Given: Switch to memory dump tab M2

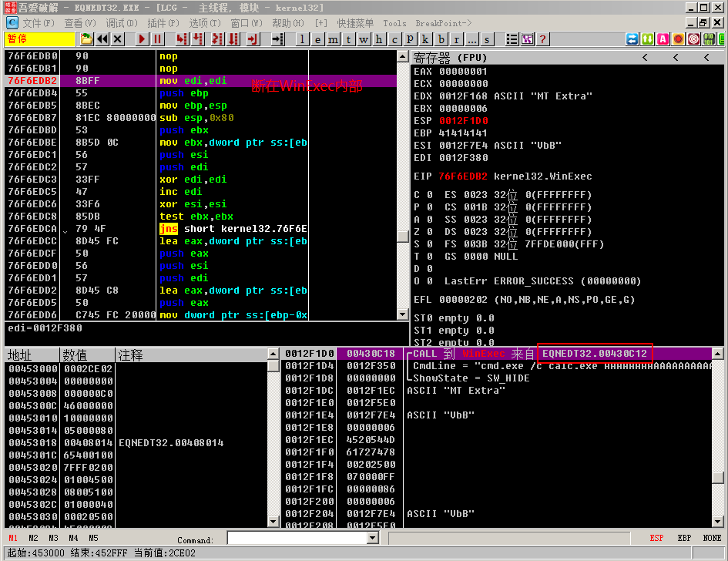Looking at the screenshot, I should coord(33,538).
